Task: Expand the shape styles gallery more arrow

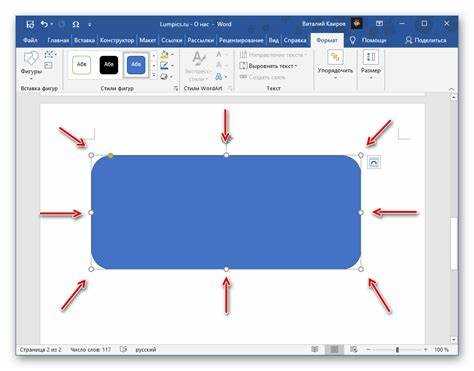Action: tap(154, 76)
